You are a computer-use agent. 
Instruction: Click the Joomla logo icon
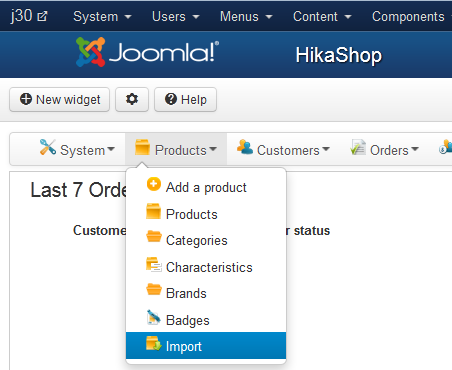91,52
